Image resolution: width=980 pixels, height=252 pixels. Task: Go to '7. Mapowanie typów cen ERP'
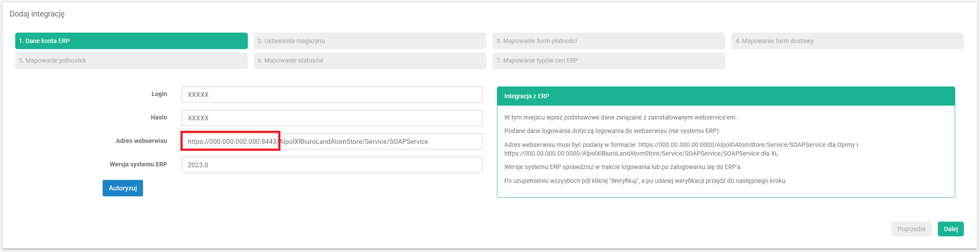coord(608,61)
